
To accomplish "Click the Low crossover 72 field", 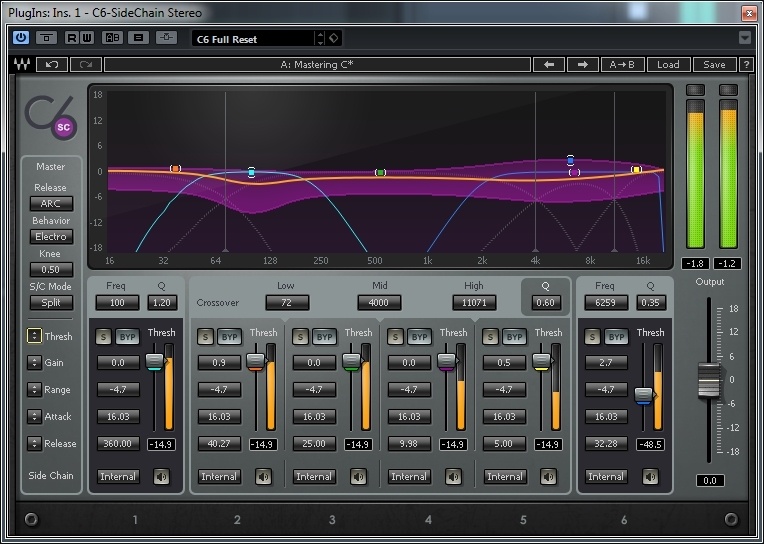I will (x=287, y=303).
